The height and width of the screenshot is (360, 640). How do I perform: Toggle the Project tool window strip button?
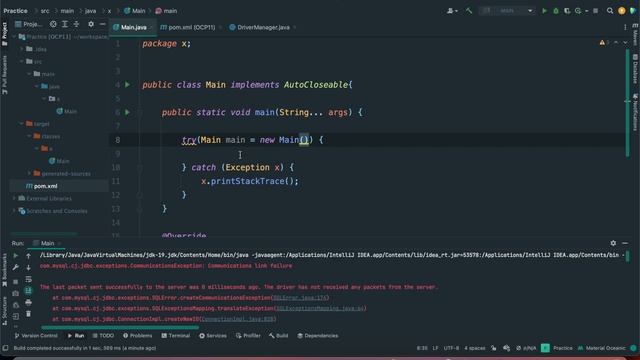[x=4, y=34]
